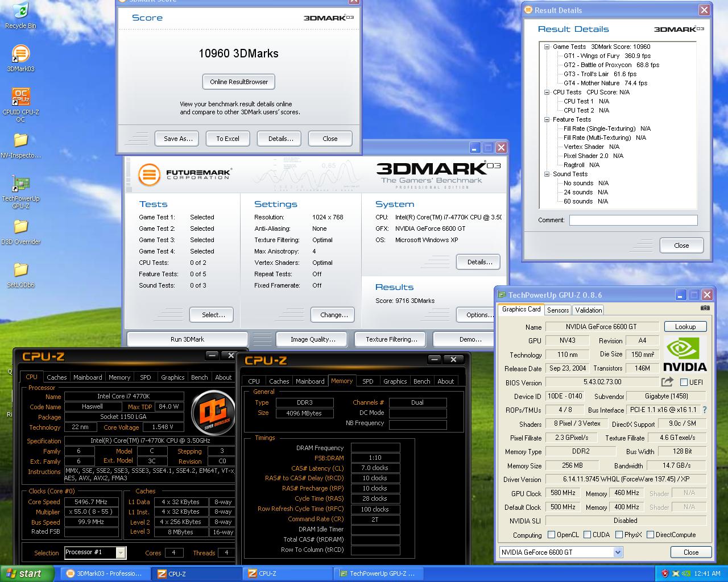The image size is (728, 582).
Task: Click the Comment input field in Result Details
Action: (x=633, y=220)
